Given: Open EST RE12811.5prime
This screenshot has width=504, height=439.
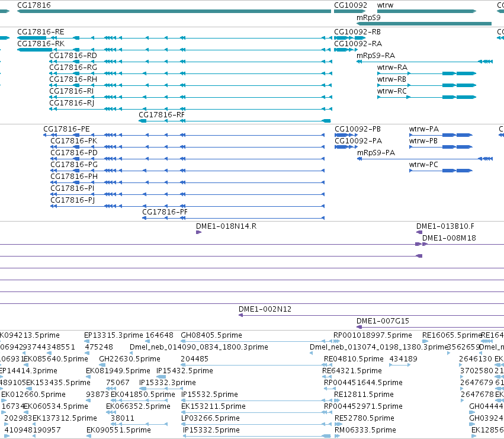Looking at the screenshot, I should point(364,395).
